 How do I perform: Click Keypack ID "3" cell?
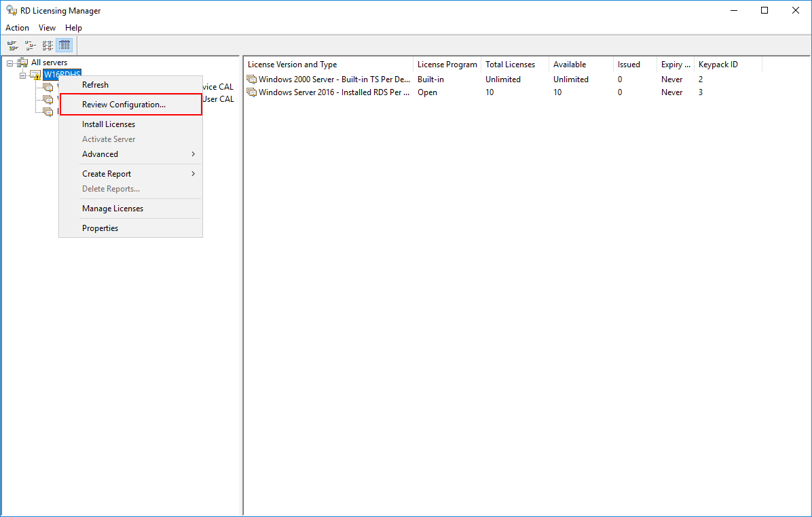pyautogui.click(x=701, y=92)
